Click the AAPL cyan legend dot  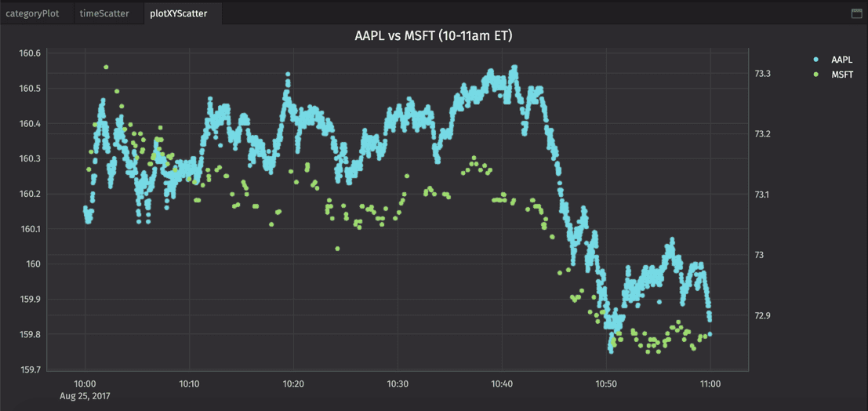click(x=815, y=60)
